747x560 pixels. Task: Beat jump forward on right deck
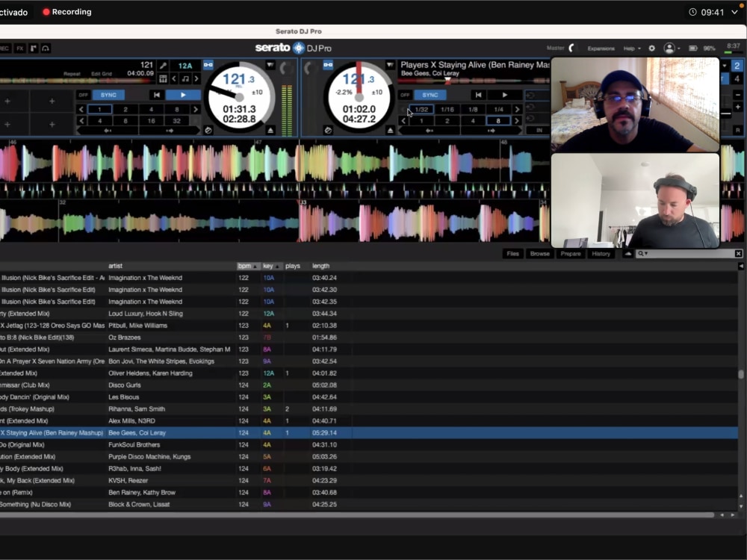492,131
